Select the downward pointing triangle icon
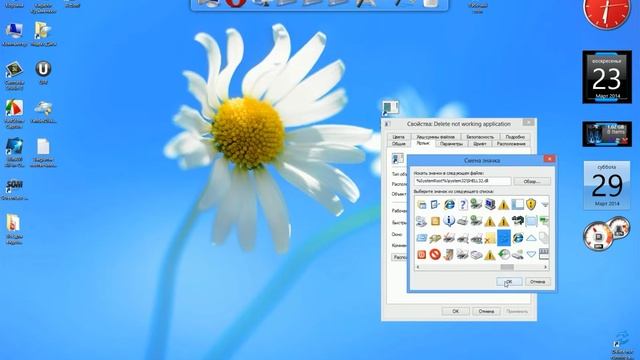The width and height of the screenshot is (640, 360). [x=531, y=254]
